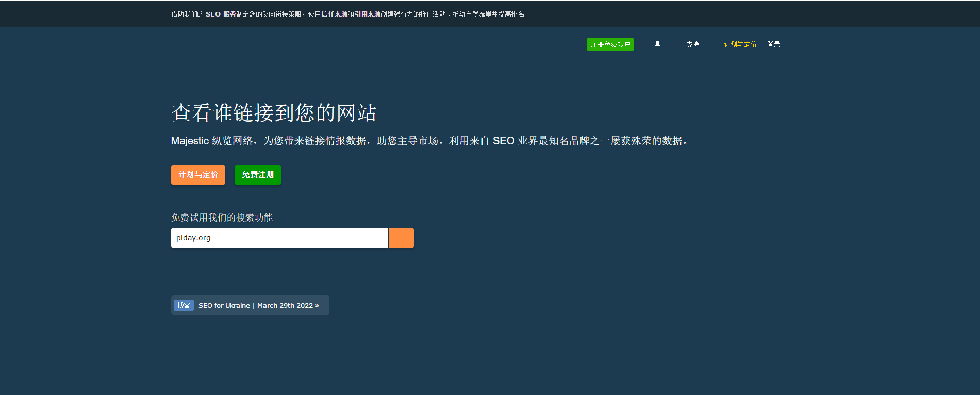Open the 工具 menu

click(x=654, y=44)
